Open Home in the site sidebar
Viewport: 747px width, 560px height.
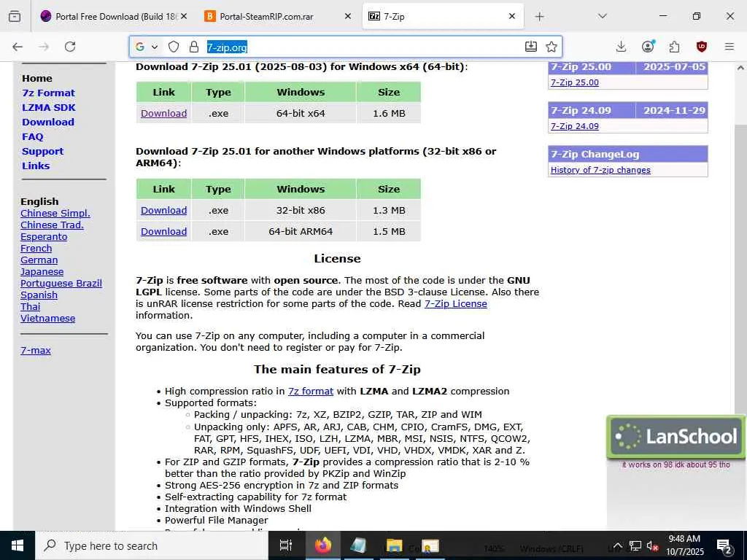tap(37, 78)
